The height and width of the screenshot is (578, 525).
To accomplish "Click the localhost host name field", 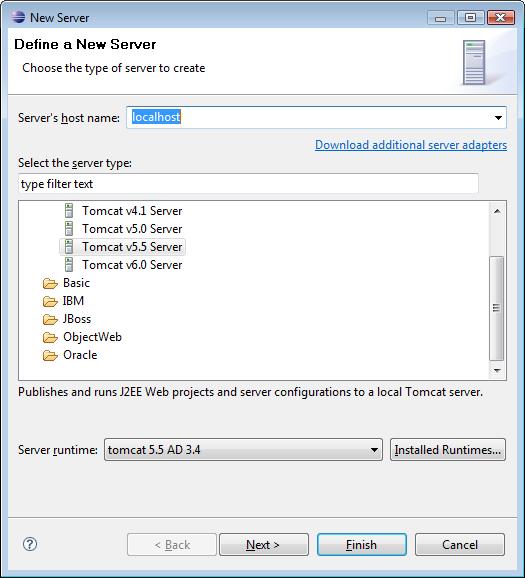I will tap(316, 118).
